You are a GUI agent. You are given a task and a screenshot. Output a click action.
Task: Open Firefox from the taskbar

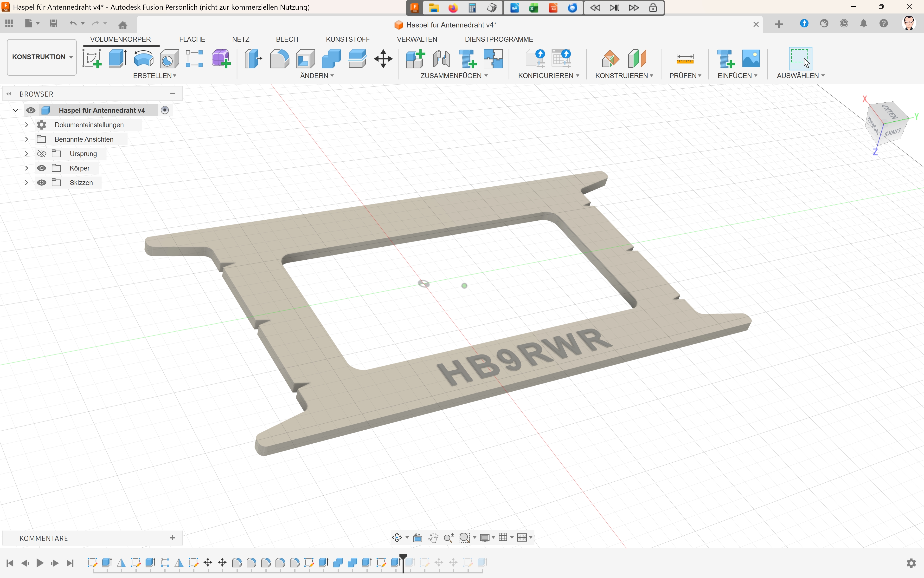click(x=453, y=8)
